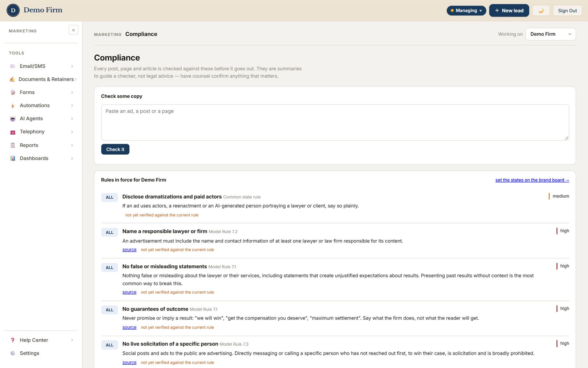The image size is (588, 368).
Task: Open source link for Name a responsible lawyer
Action: pos(129,250)
